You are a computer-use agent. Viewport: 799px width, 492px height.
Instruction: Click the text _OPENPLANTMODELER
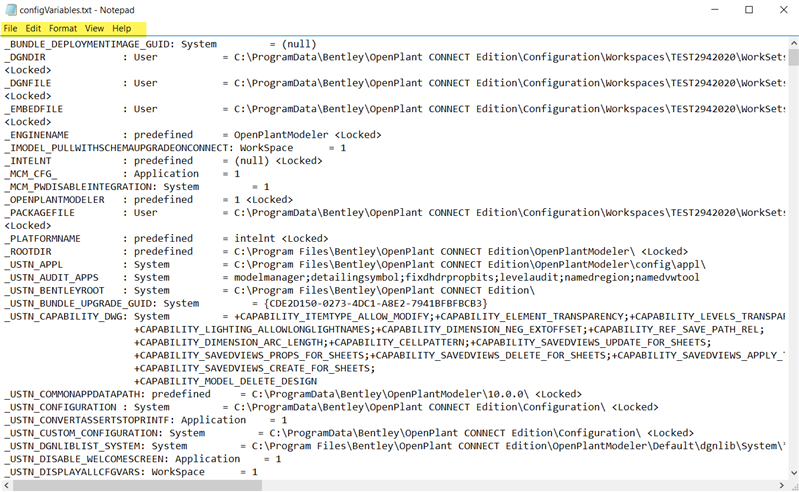[55, 200]
